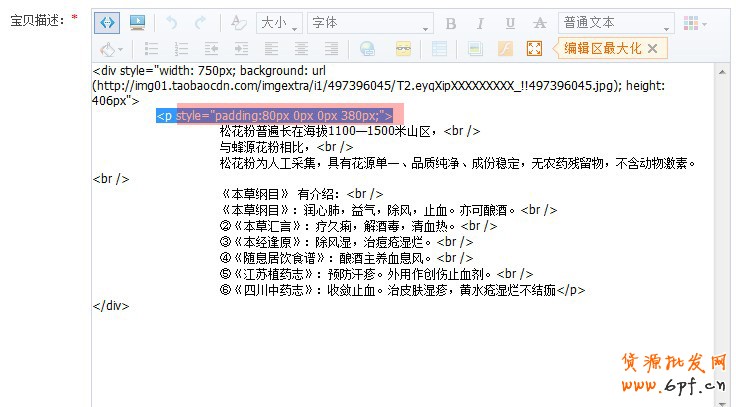Viewport: 736px width, 407px height.
Task: Click the insert image icon
Action: pos(475,49)
